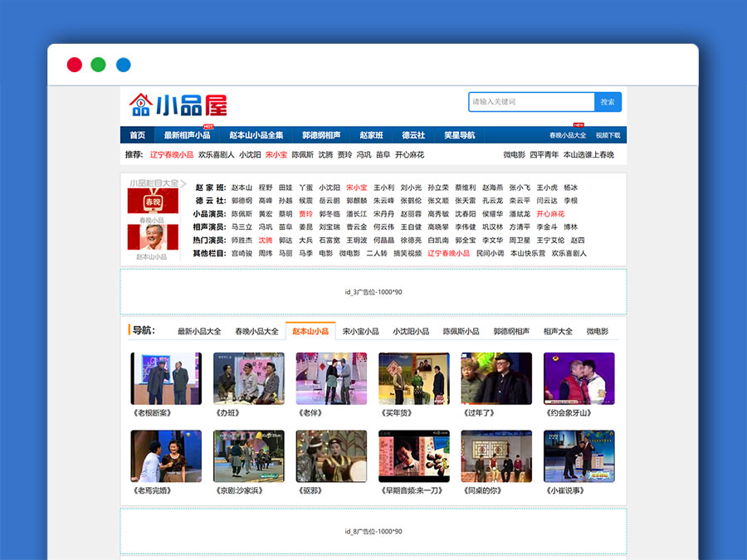Open the 《小崔说事》 video thumbnail

579,455
